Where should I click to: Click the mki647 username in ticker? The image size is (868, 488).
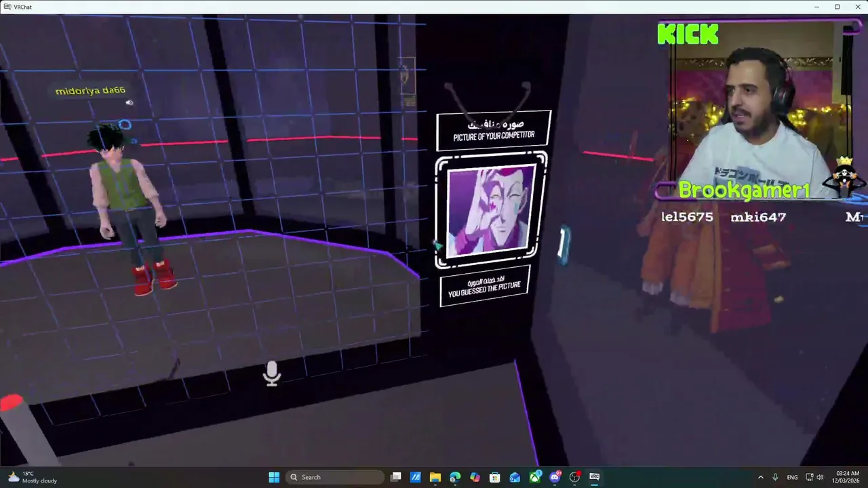click(x=758, y=217)
